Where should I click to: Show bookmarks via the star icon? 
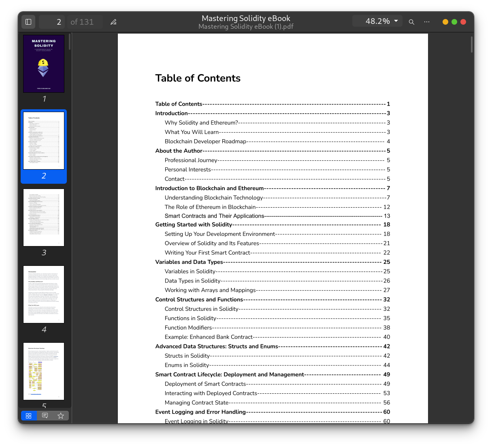point(61,415)
